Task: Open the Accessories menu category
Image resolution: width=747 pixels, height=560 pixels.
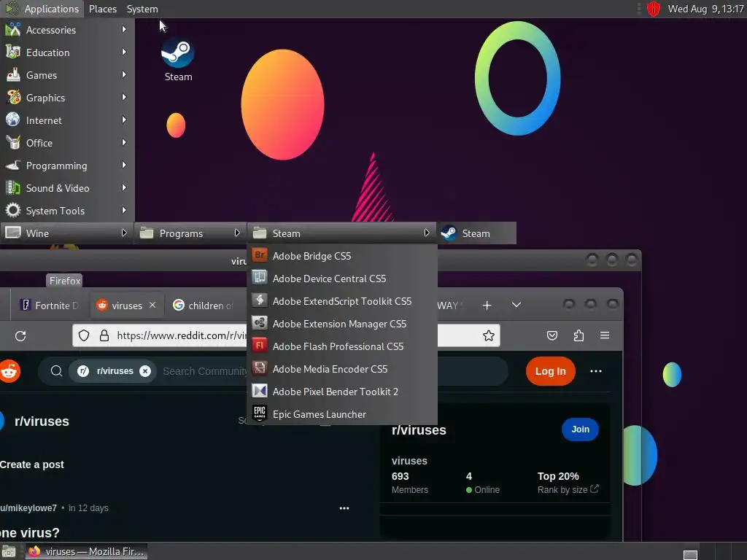Action: coord(67,29)
